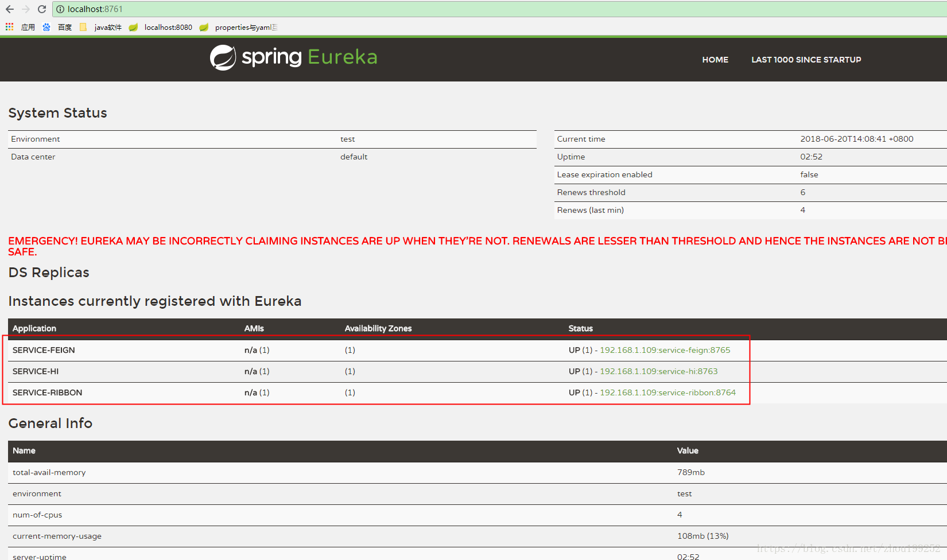Select the SERVICE-HI application cell

[36, 371]
